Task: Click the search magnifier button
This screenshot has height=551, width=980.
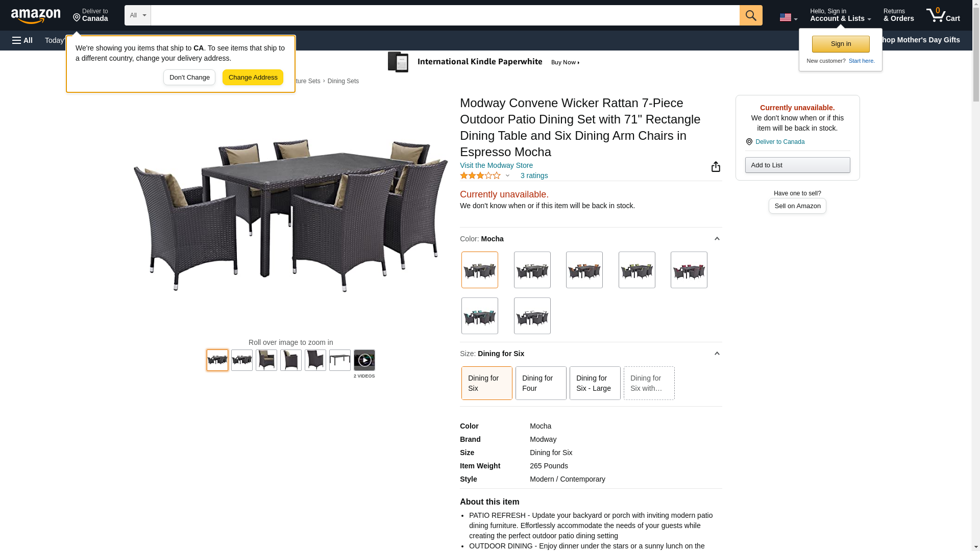Action: pos(750,15)
